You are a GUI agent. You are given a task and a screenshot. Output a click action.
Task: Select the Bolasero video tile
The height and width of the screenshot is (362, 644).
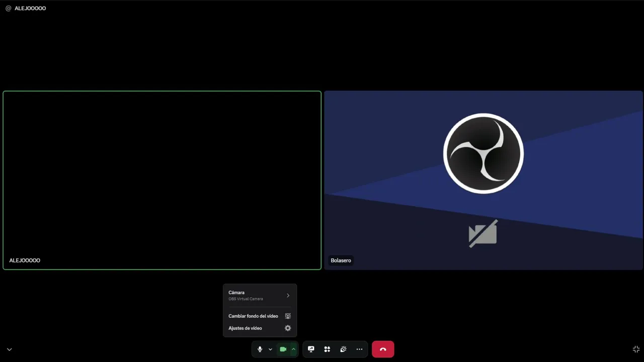(484, 180)
